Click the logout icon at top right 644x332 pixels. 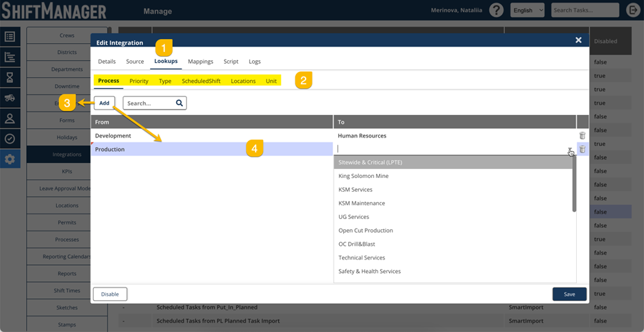pos(632,10)
